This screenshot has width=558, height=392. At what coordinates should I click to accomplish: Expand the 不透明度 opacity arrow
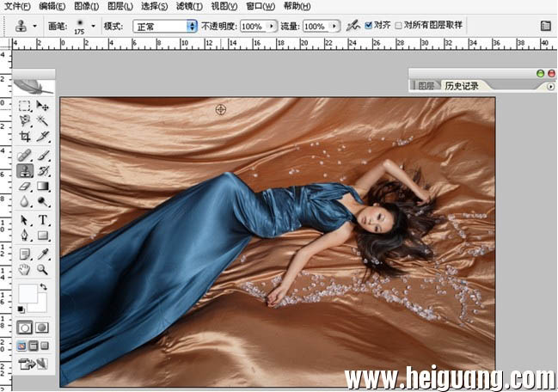(x=272, y=27)
